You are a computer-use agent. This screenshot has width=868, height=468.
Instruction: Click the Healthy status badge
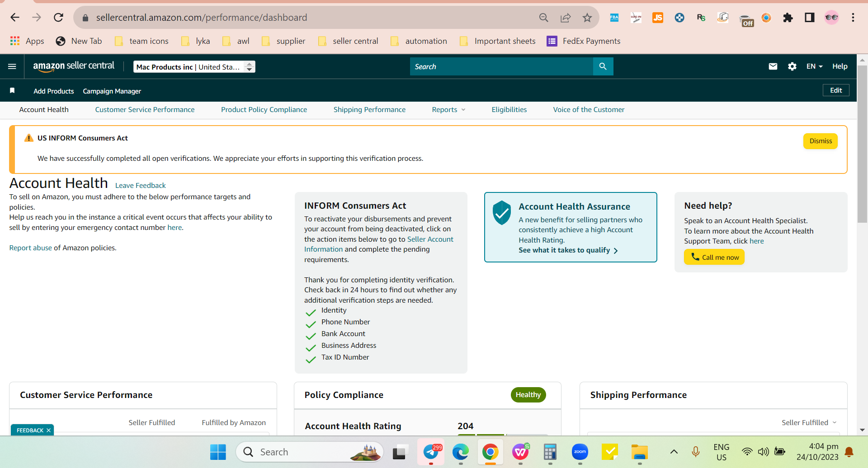point(528,395)
